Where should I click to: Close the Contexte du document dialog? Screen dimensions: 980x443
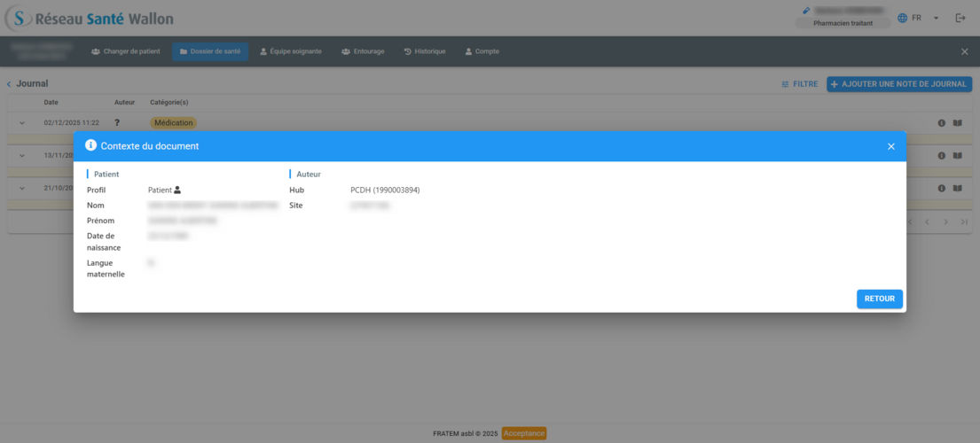click(x=891, y=146)
